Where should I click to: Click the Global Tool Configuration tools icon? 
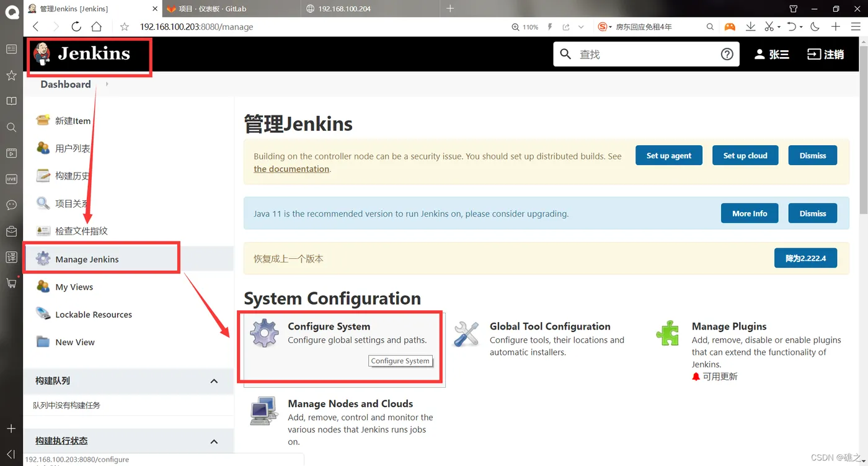(466, 334)
